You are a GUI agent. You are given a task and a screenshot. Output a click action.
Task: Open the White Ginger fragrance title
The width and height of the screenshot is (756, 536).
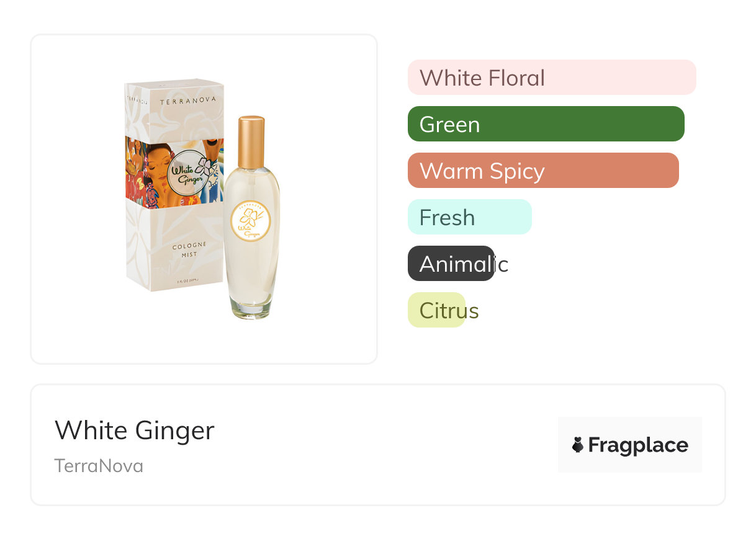[x=135, y=430]
